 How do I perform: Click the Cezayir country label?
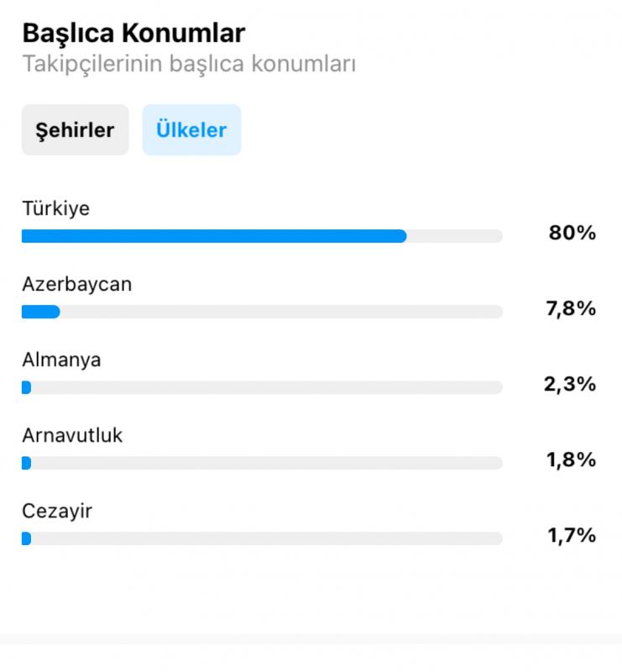point(57,512)
